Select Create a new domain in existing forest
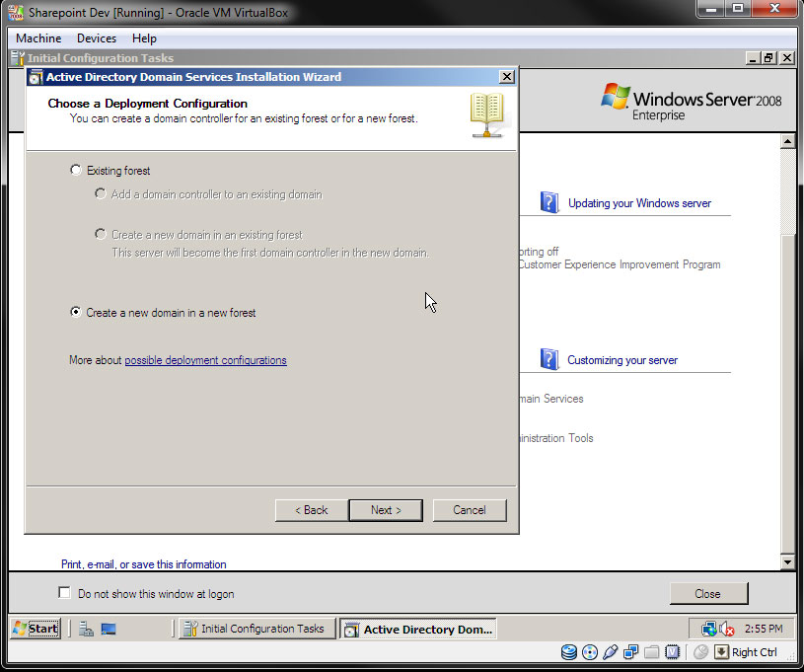This screenshot has height=672, width=804. point(101,235)
